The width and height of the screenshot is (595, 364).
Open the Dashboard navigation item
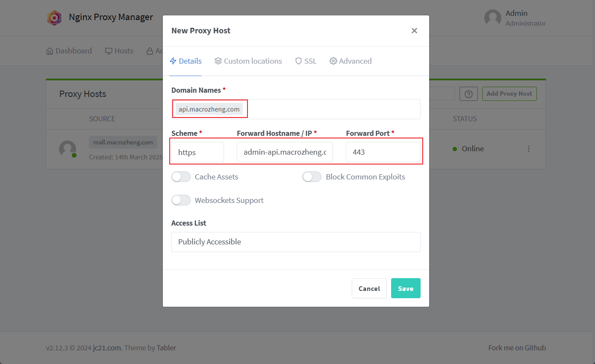pos(69,51)
